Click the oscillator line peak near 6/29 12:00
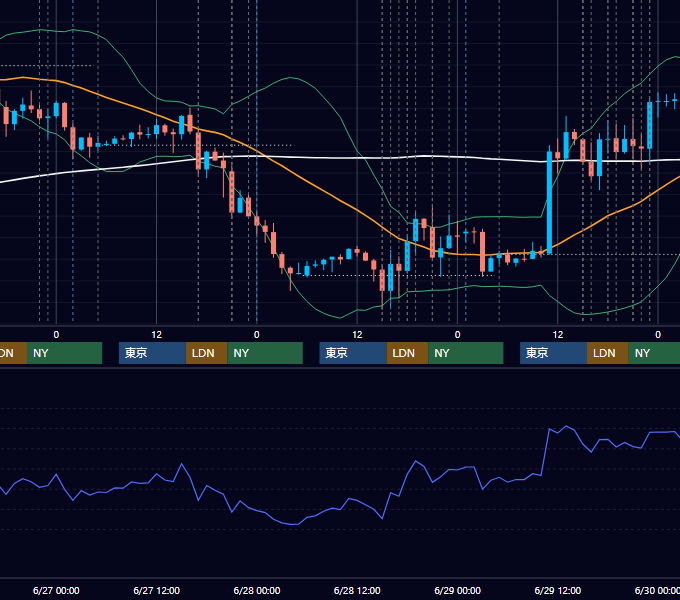The height and width of the screenshot is (600, 680). [x=566, y=427]
